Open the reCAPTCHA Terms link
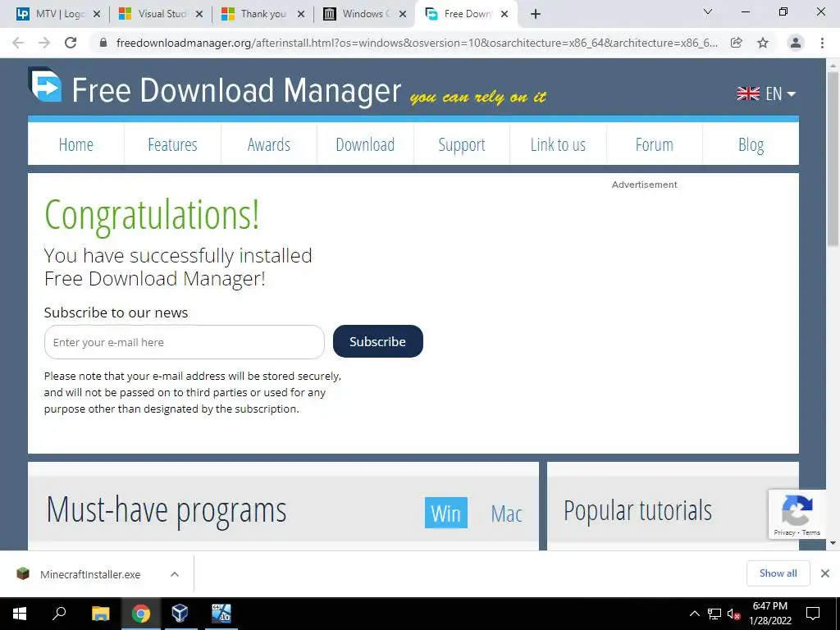The height and width of the screenshot is (630, 840). [811, 532]
